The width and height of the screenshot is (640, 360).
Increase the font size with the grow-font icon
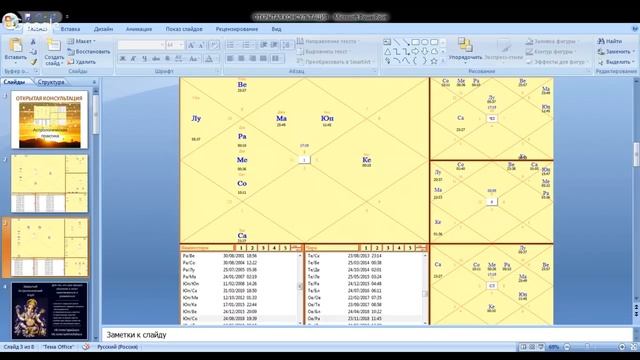click(x=191, y=45)
